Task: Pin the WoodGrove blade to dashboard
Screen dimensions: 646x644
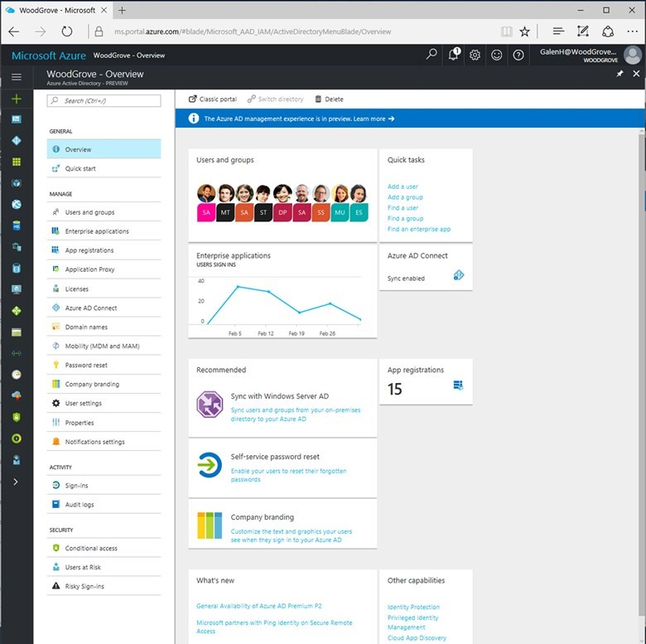Action: click(x=619, y=74)
